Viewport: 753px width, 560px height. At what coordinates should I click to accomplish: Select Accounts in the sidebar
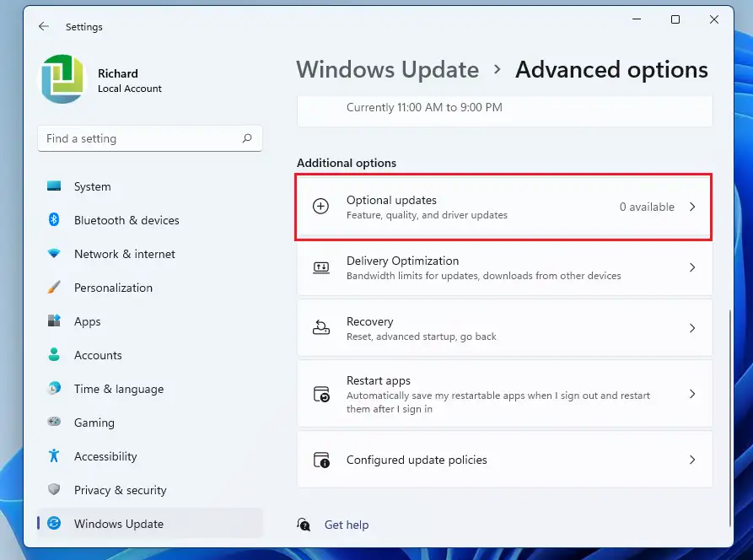150,355
